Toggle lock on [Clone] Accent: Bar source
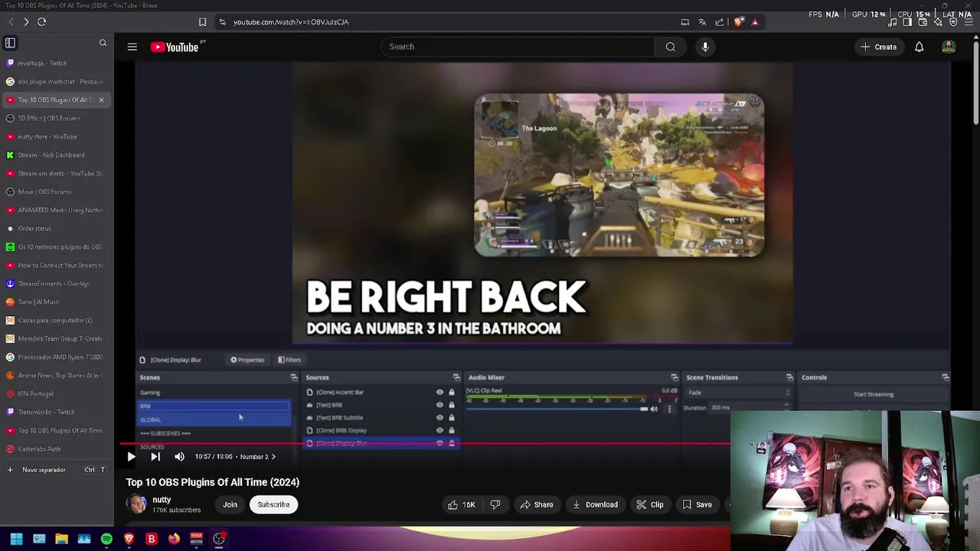 pyautogui.click(x=451, y=393)
